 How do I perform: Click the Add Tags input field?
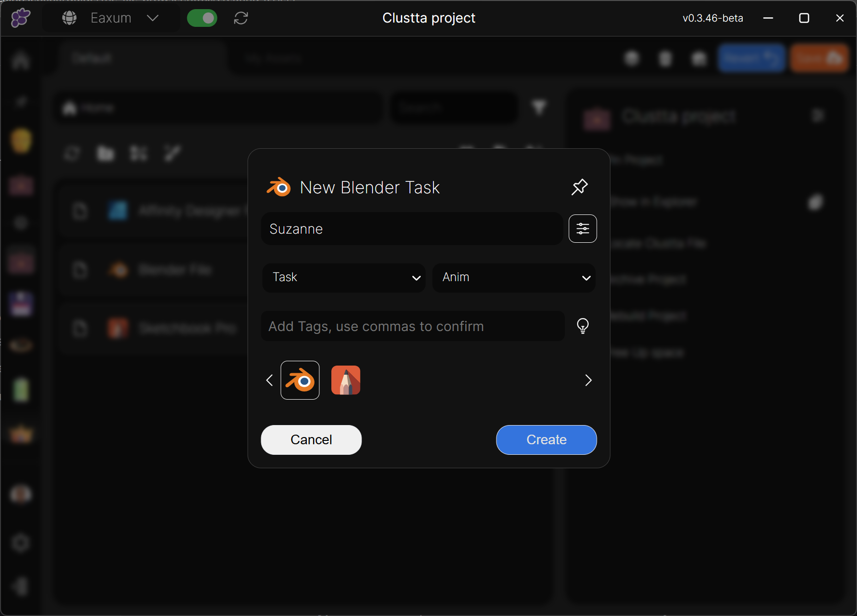pyautogui.click(x=413, y=326)
